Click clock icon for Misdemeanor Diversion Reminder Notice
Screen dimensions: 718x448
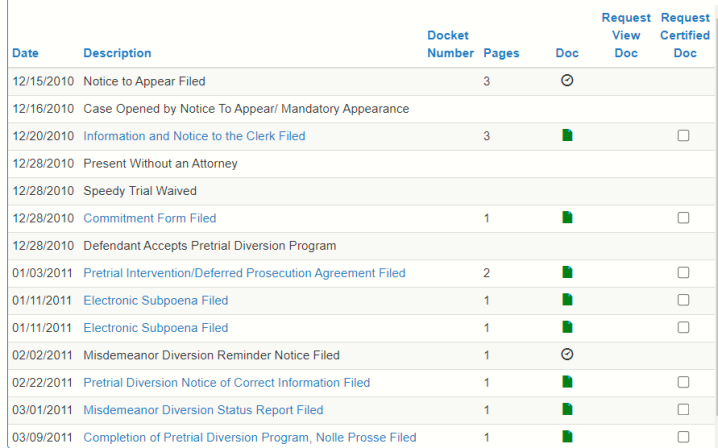(x=567, y=355)
